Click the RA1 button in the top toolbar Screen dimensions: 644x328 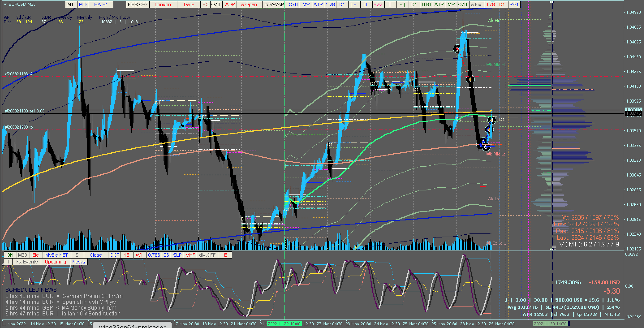(514, 4)
